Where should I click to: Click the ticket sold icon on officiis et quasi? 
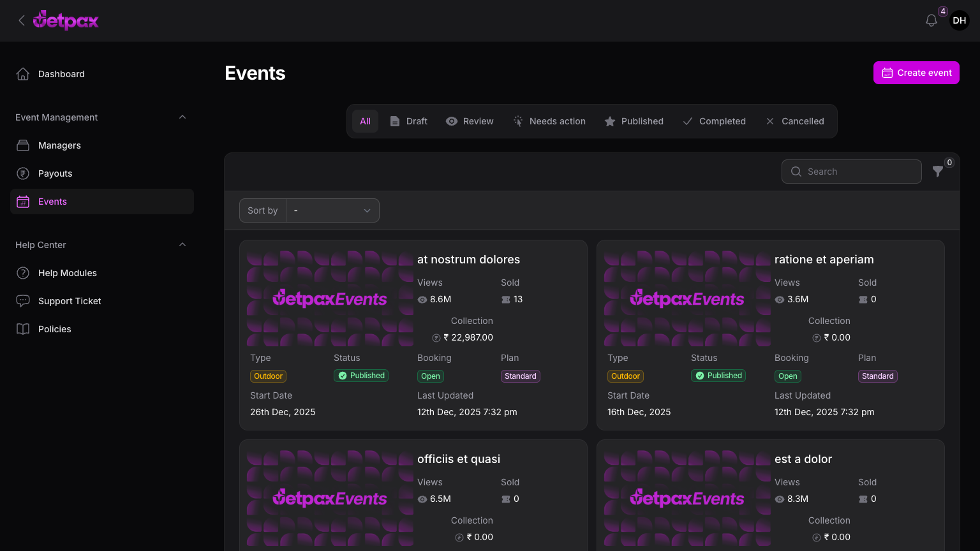point(506,499)
